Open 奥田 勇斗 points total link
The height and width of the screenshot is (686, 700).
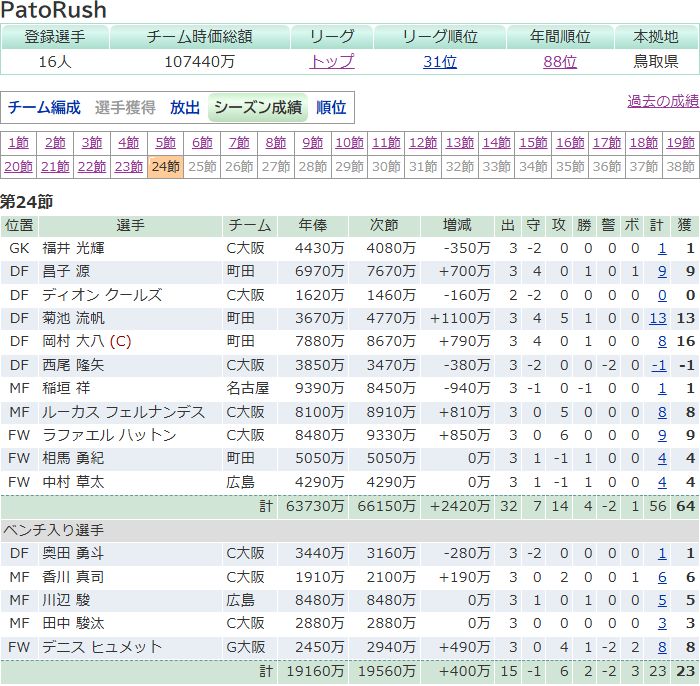[x=662, y=553]
